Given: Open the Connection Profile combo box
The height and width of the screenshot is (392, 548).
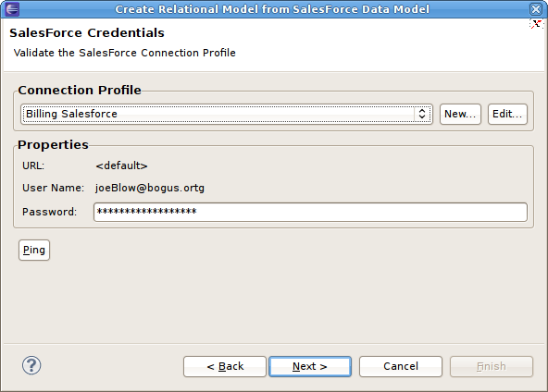Looking at the screenshot, I should pos(227,114).
